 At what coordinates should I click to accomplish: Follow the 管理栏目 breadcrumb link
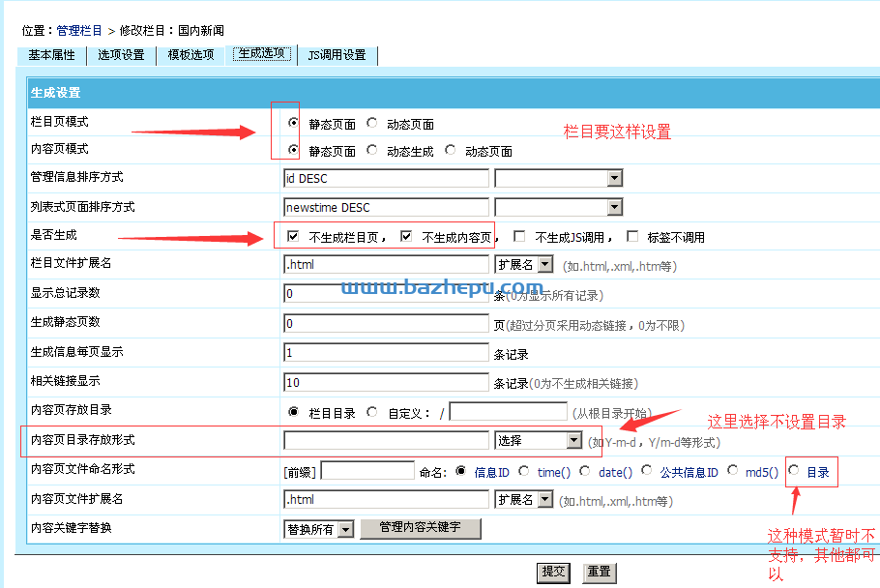[79, 30]
